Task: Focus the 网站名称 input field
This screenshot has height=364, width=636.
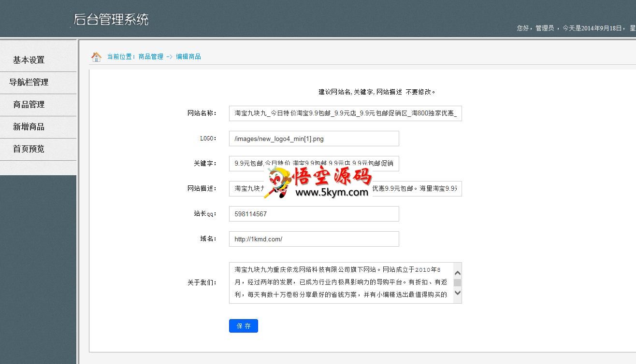Action: [x=346, y=113]
